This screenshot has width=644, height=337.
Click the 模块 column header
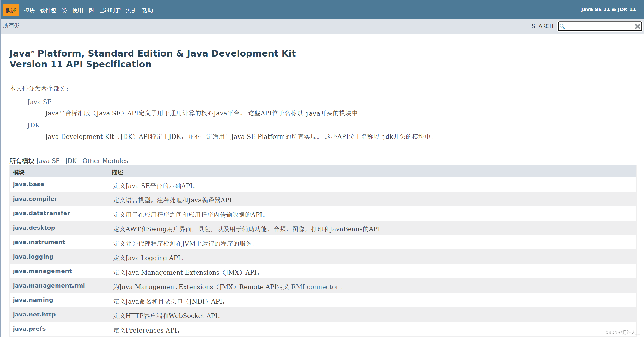coord(19,172)
